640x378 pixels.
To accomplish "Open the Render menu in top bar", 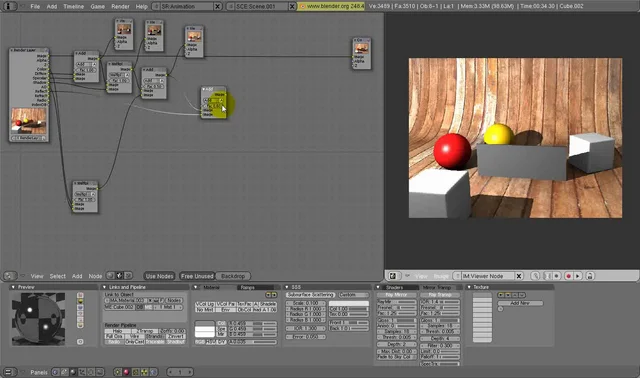I will (120, 6).
